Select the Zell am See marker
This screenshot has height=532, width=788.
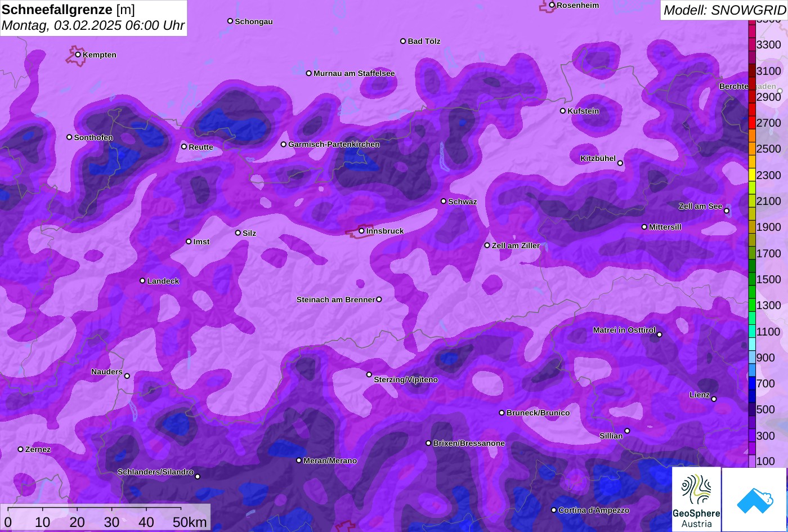727,211
